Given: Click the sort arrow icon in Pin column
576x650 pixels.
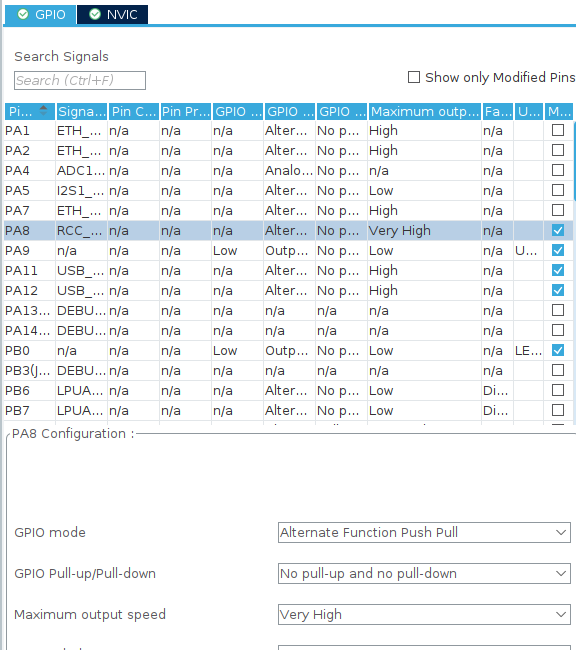Looking at the screenshot, I should point(44,111).
